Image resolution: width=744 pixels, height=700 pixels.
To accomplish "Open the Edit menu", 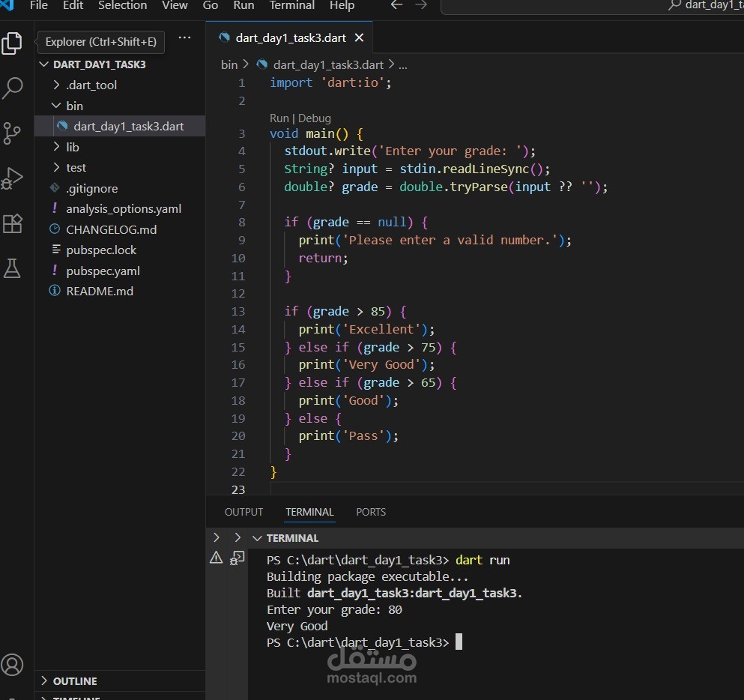I will (x=73, y=5).
